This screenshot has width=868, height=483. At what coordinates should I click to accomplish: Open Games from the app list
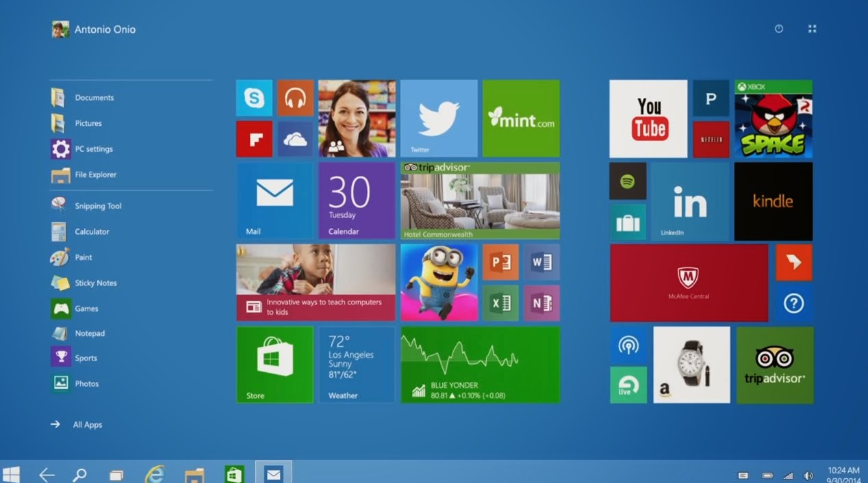(x=75, y=309)
